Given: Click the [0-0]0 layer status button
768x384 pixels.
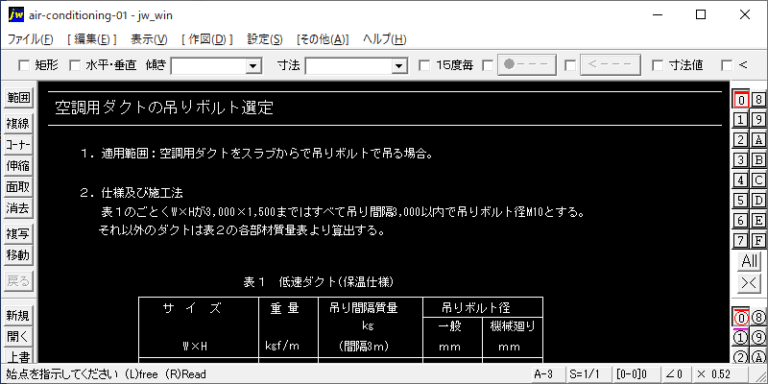Looking at the screenshot, I should 636,374.
